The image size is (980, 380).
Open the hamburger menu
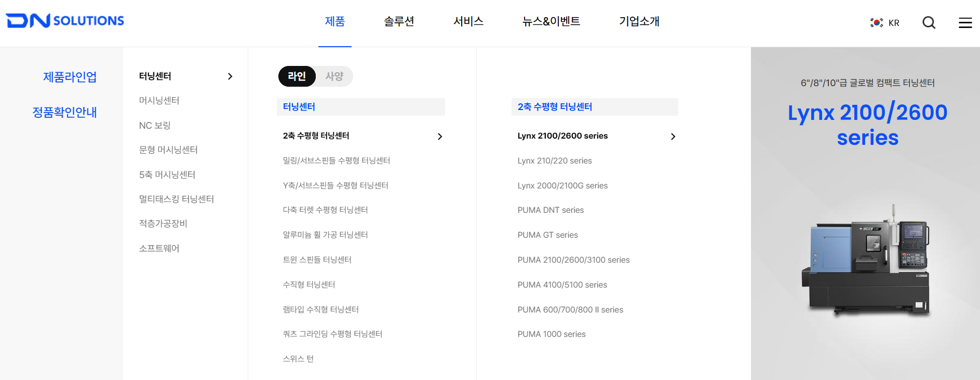click(x=965, y=22)
